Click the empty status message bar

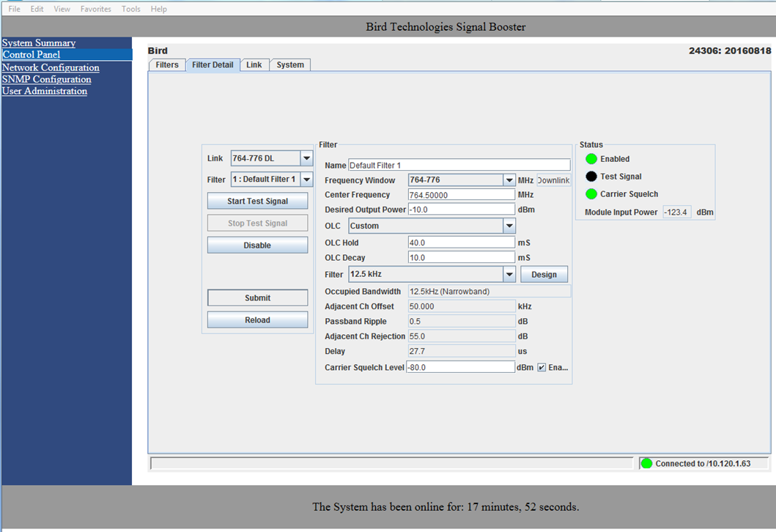(392, 464)
